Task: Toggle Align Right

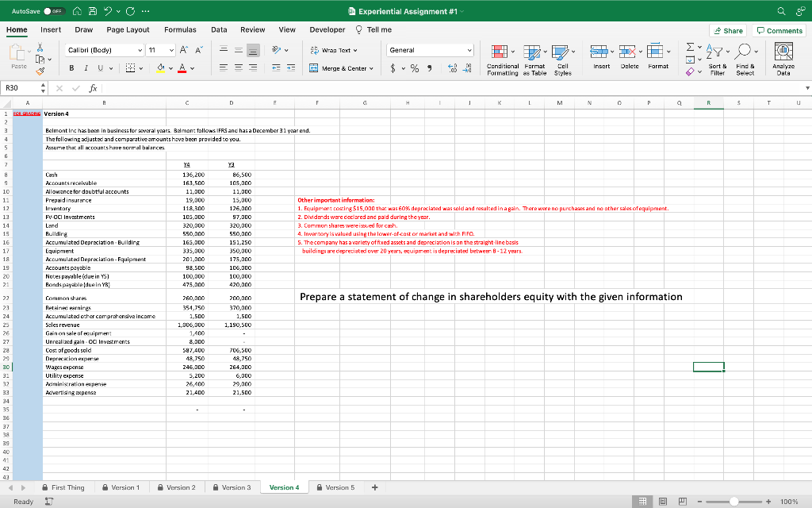Action: coord(253,67)
